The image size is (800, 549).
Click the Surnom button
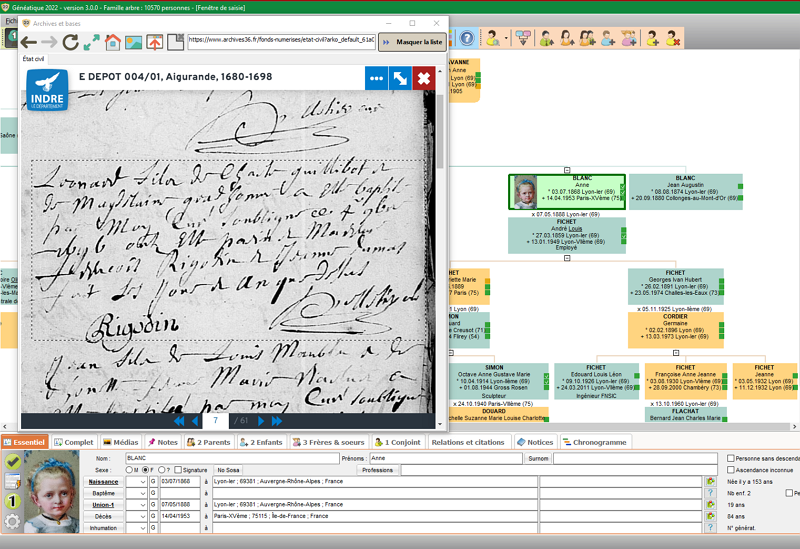pos(538,458)
